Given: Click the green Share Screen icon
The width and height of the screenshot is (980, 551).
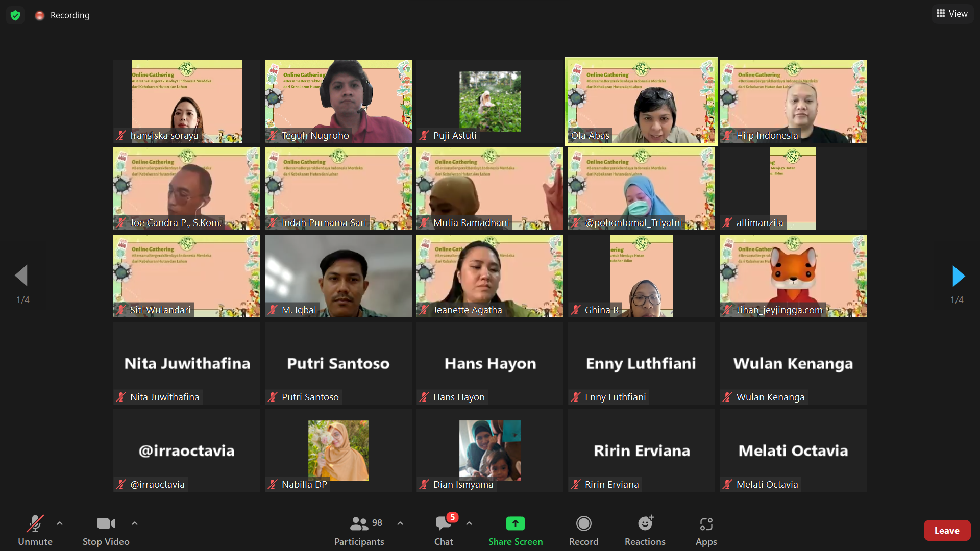Looking at the screenshot, I should coord(515,523).
